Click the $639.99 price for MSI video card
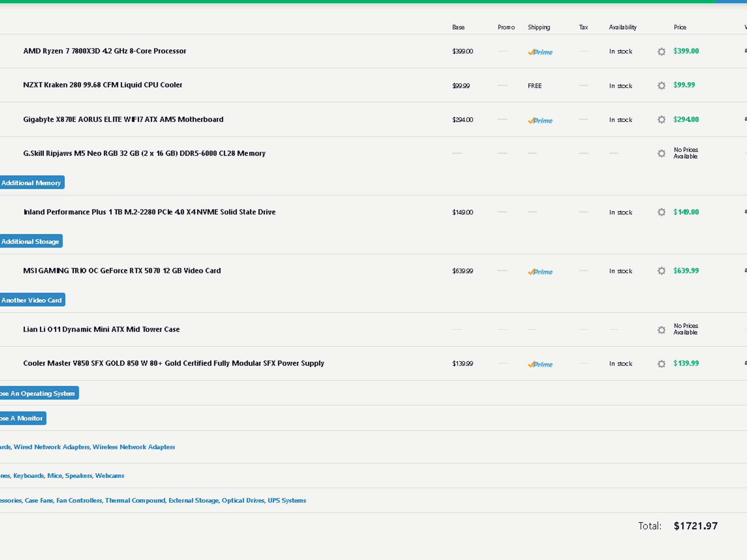Screen dimensions: 747x560 coord(686,271)
